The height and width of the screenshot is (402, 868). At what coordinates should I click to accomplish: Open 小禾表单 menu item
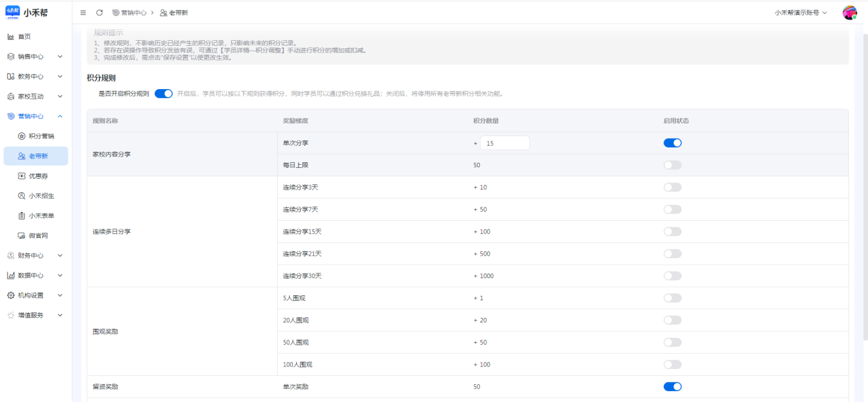tap(41, 216)
